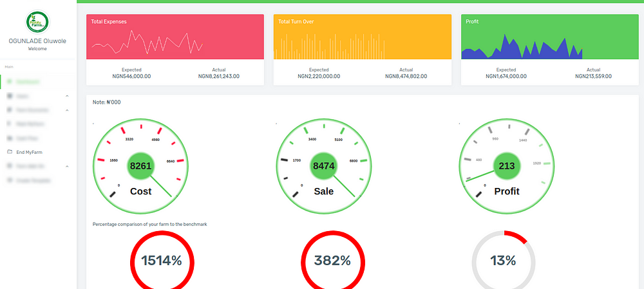The width and height of the screenshot is (644, 289).
Task: Click the Profit gauge showing 213
Action: click(506, 166)
